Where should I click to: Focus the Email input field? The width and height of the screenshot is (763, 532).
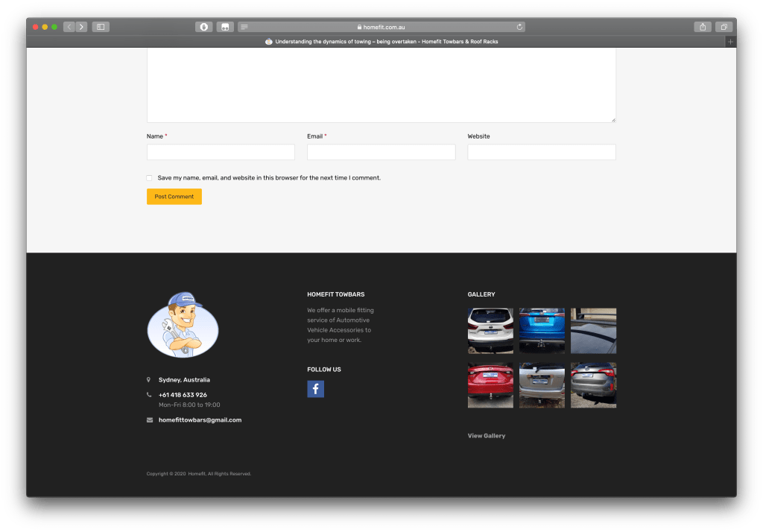(381, 152)
